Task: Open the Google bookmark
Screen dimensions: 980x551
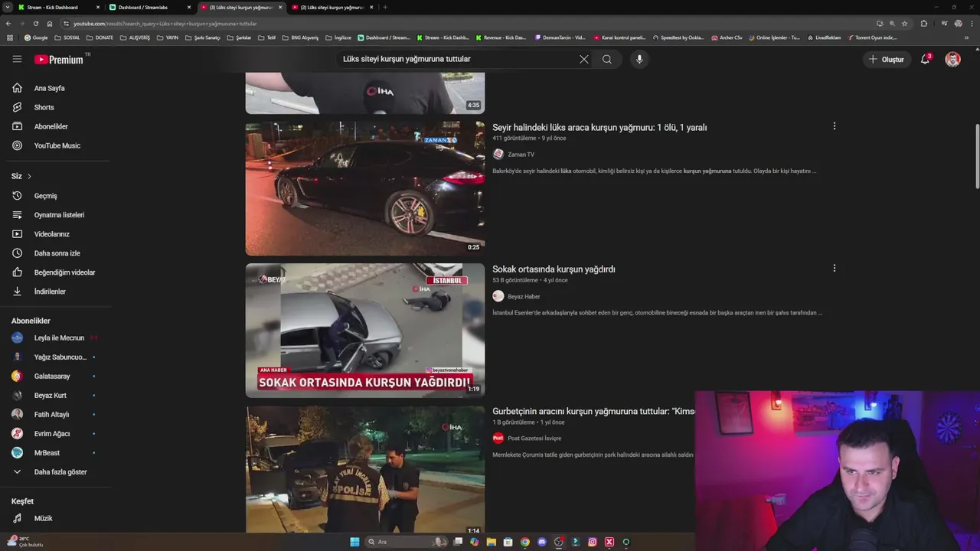Action: [36, 37]
